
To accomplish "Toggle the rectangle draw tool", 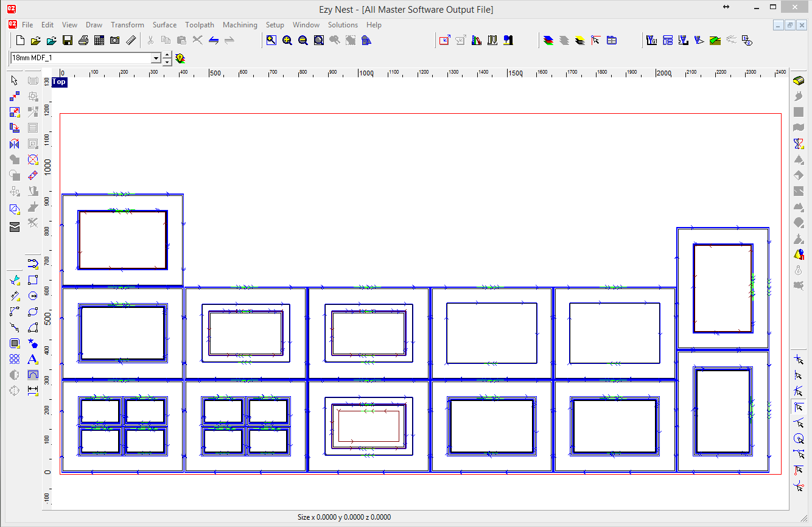I will pos(33,280).
